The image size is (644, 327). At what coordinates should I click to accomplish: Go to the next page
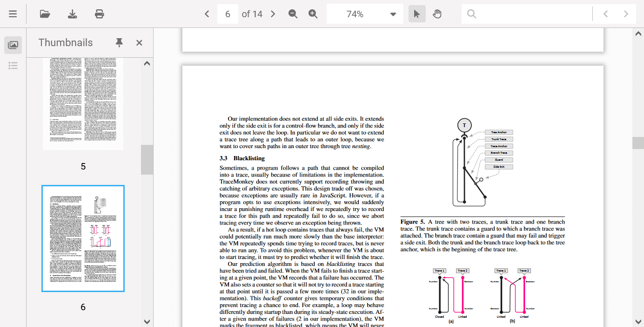[x=273, y=14]
